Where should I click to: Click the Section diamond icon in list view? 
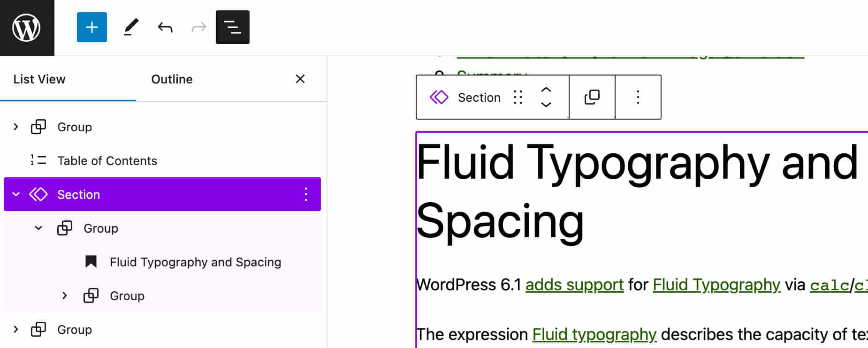tap(38, 194)
